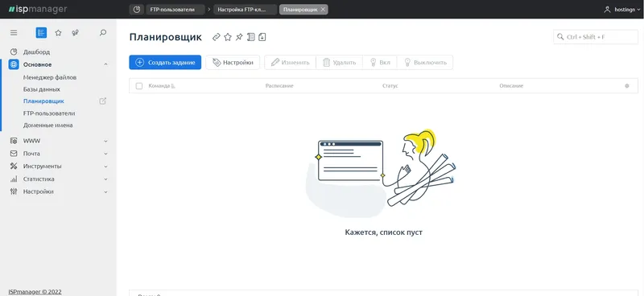Switch to the Настройка FTP-кл... tab
644x296 pixels.
pyautogui.click(x=246, y=10)
